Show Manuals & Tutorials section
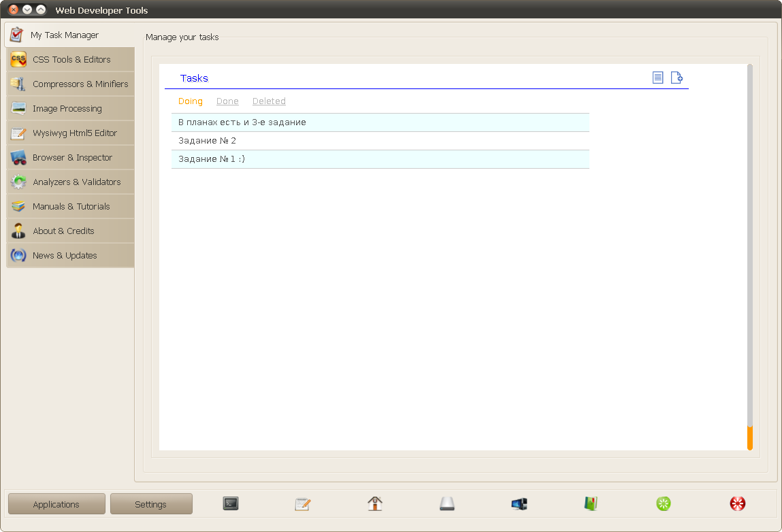This screenshot has width=782, height=532. coord(70,206)
